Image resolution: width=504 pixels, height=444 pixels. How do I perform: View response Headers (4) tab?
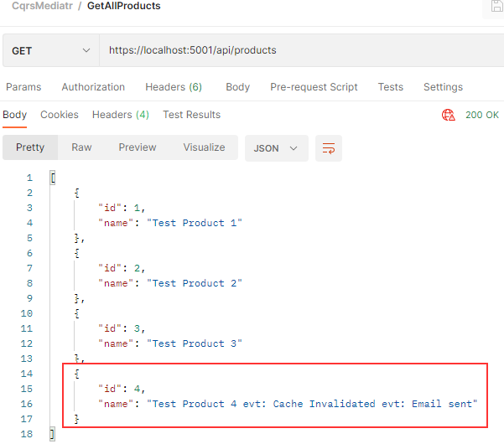click(121, 115)
